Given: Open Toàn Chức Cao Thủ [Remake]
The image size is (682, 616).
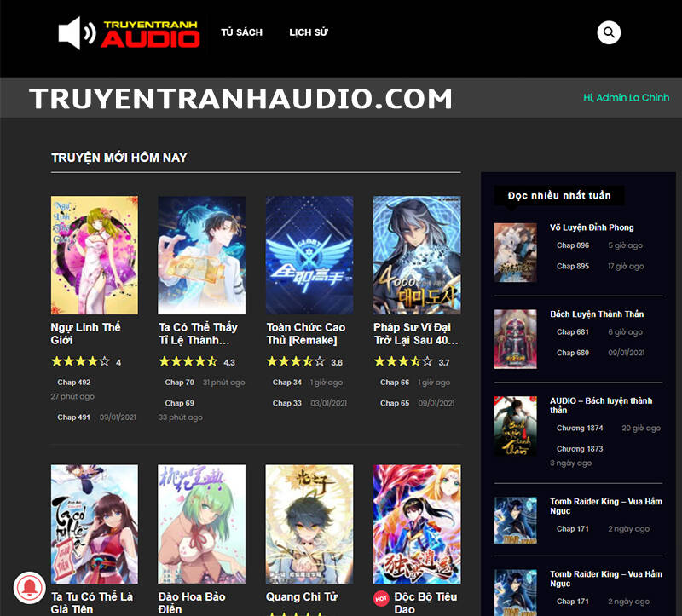Looking at the screenshot, I should [x=307, y=333].
